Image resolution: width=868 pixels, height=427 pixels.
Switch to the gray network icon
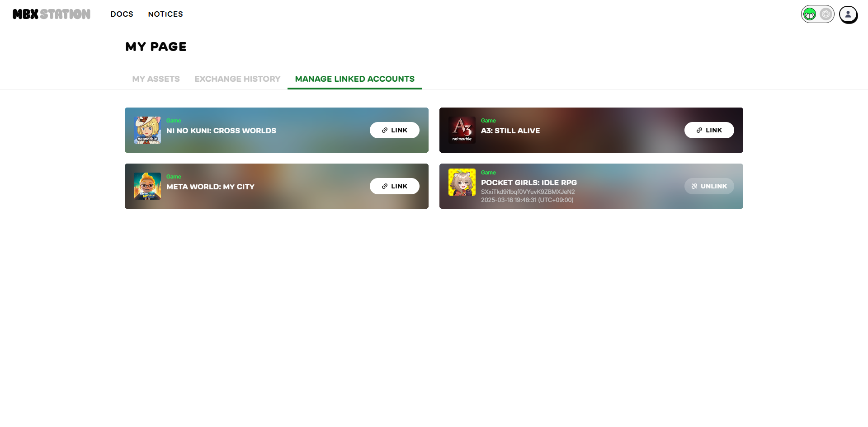pos(826,14)
